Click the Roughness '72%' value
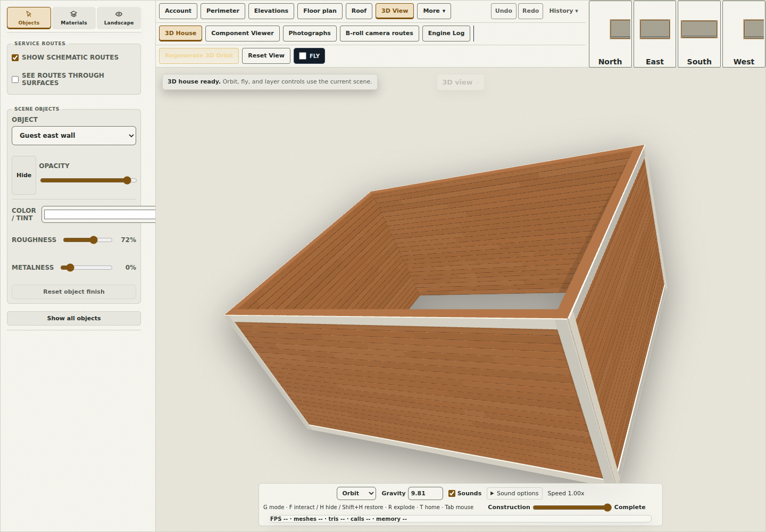 click(x=128, y=240)
